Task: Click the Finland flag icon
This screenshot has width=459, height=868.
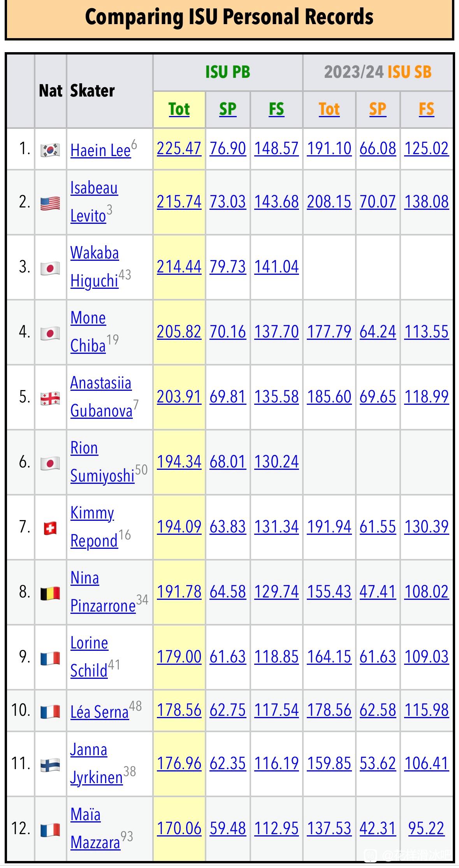Action: pos(50,764)
